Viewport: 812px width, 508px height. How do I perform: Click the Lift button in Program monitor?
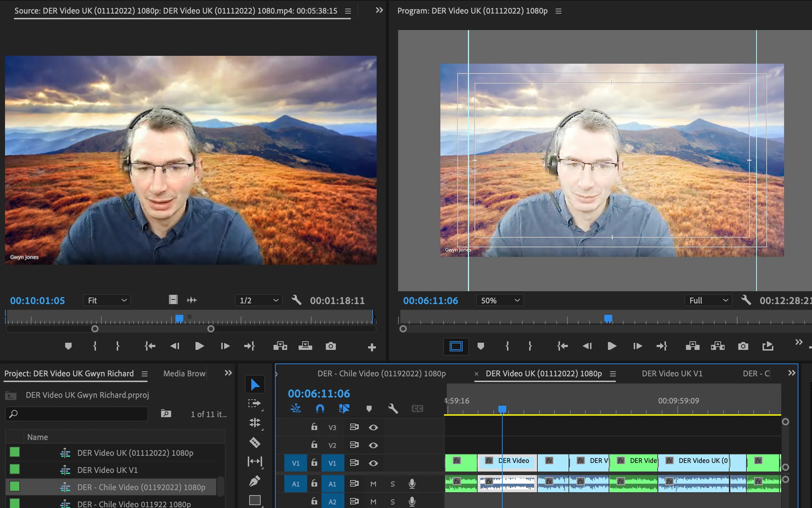pos(692,346)
